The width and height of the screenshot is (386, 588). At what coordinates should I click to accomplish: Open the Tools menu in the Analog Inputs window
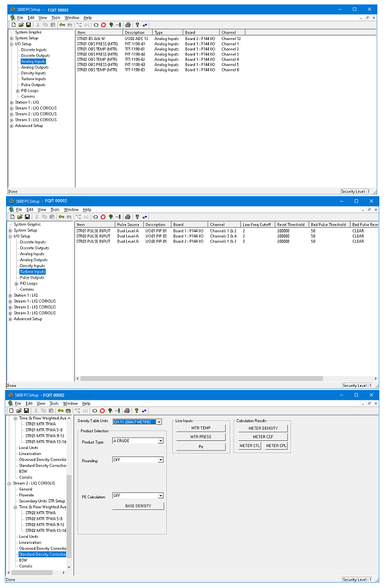pos(56,17)
